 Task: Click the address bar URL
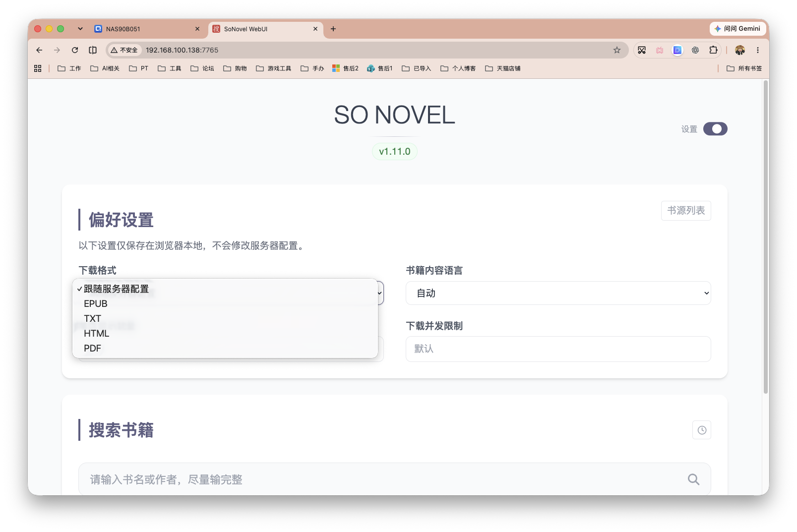[182, 50]
